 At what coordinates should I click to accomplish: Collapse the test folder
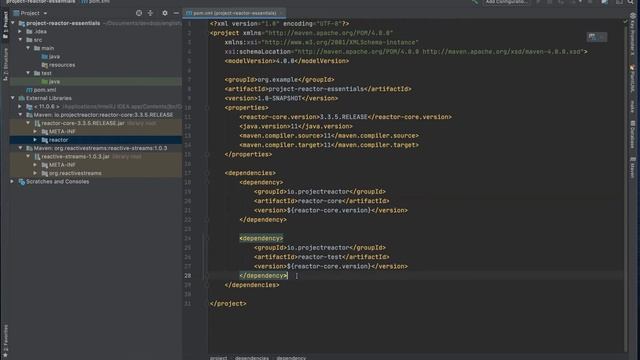pyautogui.click(x=28, y=73)
